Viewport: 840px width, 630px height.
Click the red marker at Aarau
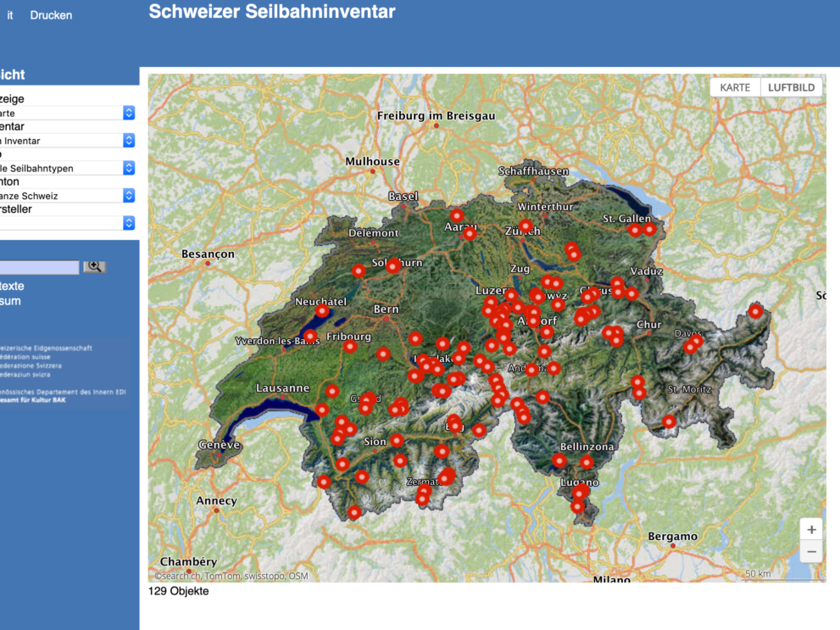[457, 215]
